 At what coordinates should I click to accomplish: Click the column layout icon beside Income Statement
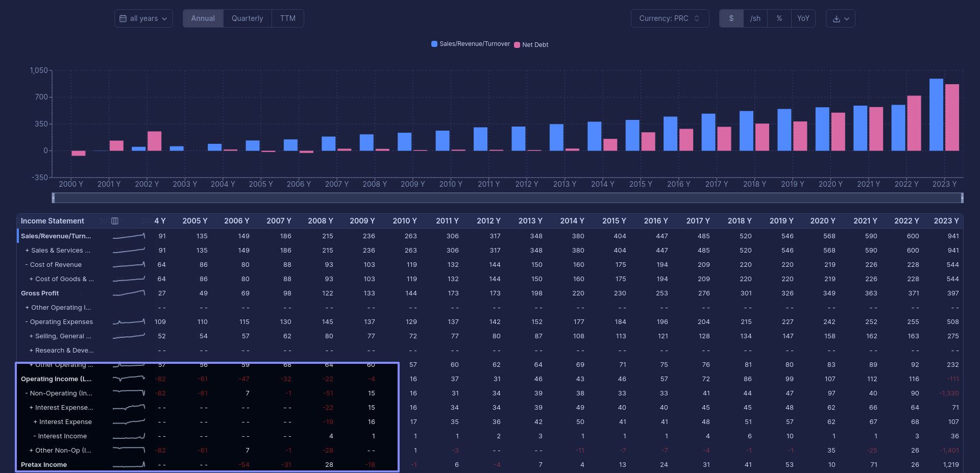[x=115, y=221]
